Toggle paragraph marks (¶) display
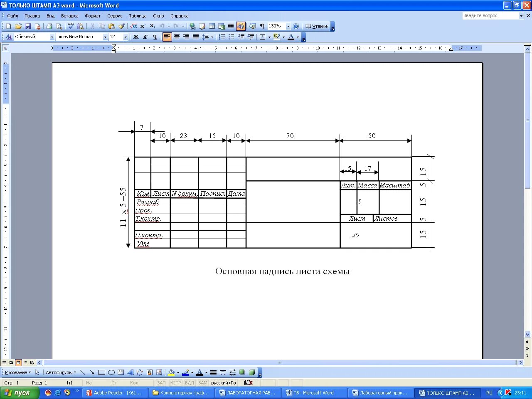532x399 pixels. (x=262, y=26)
